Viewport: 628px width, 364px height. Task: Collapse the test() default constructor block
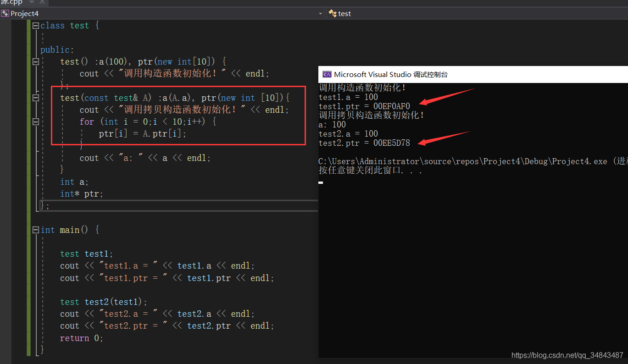pos(36,61)
